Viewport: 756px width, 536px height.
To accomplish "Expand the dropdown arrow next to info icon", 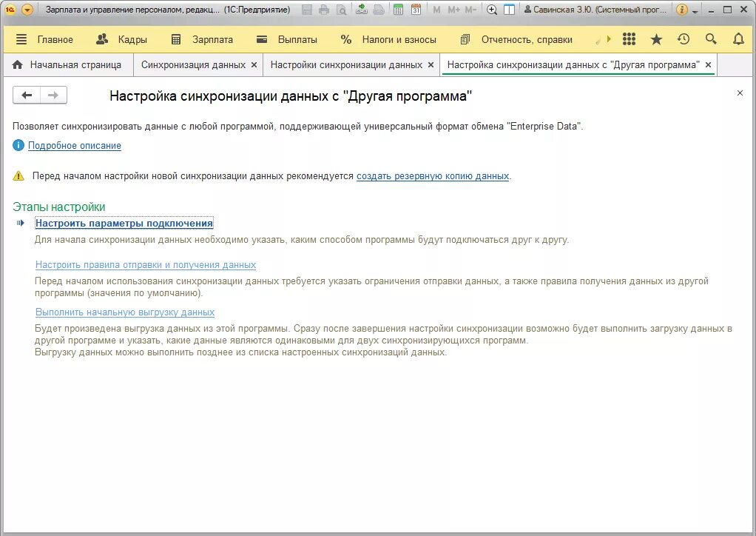I will pos(695,10).
